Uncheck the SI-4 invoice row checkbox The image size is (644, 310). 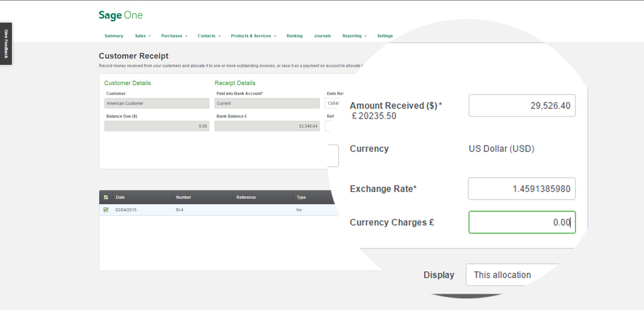106,210
